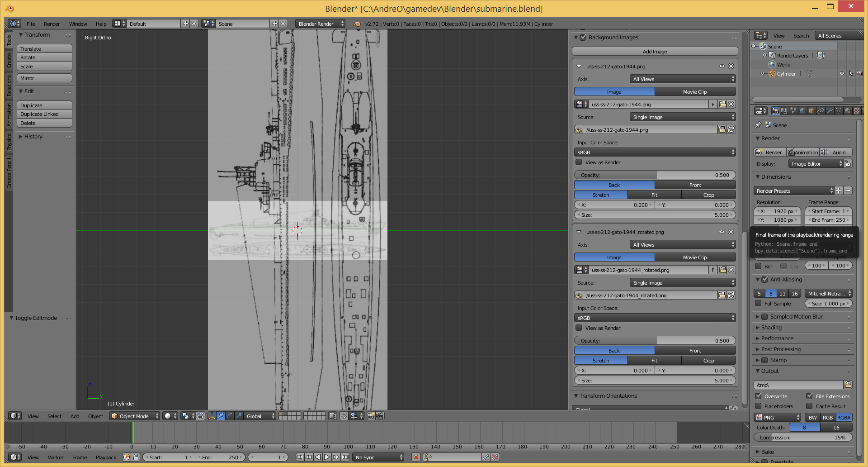Open the mesh Data properties tab
This screenshot has width=868, height=467.
coord(839,111)
